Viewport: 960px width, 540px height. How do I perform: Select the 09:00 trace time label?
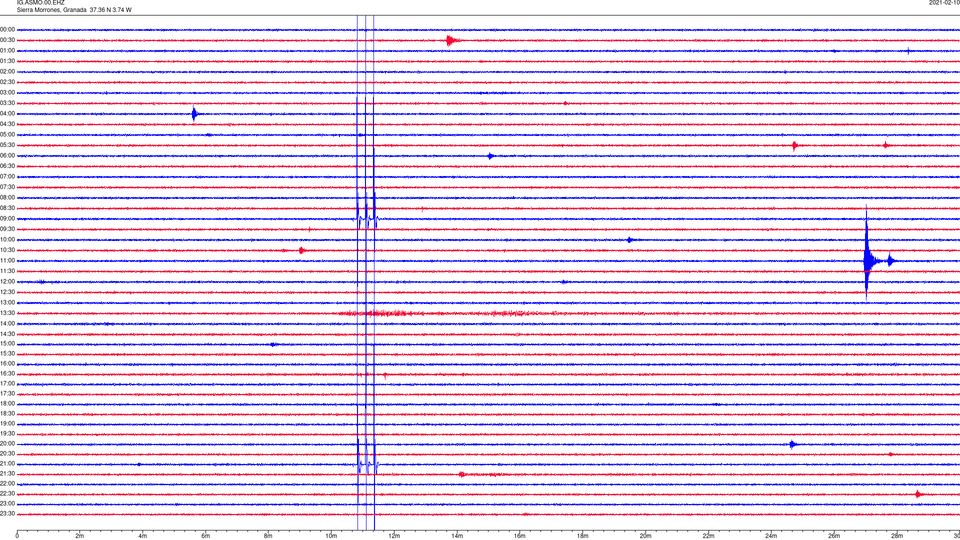[7, 219]
